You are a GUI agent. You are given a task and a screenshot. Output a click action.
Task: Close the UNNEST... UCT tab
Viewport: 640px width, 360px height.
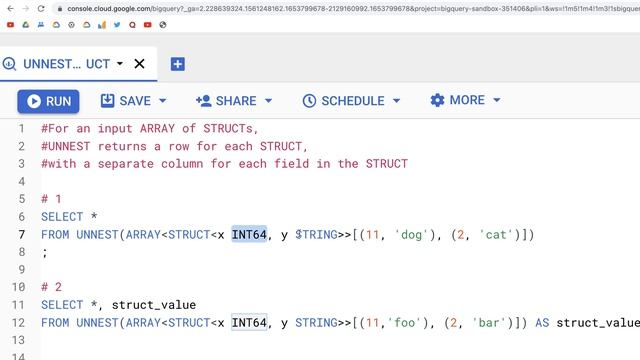139,64
